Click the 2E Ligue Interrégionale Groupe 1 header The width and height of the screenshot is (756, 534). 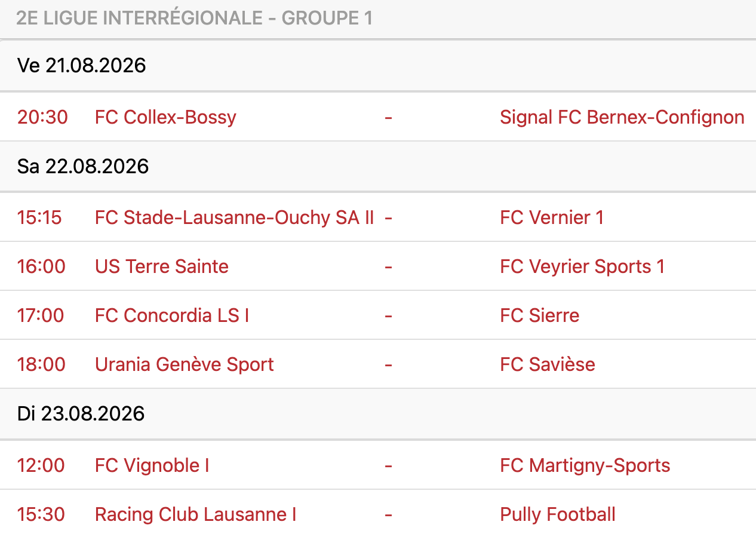click(195, 18)
